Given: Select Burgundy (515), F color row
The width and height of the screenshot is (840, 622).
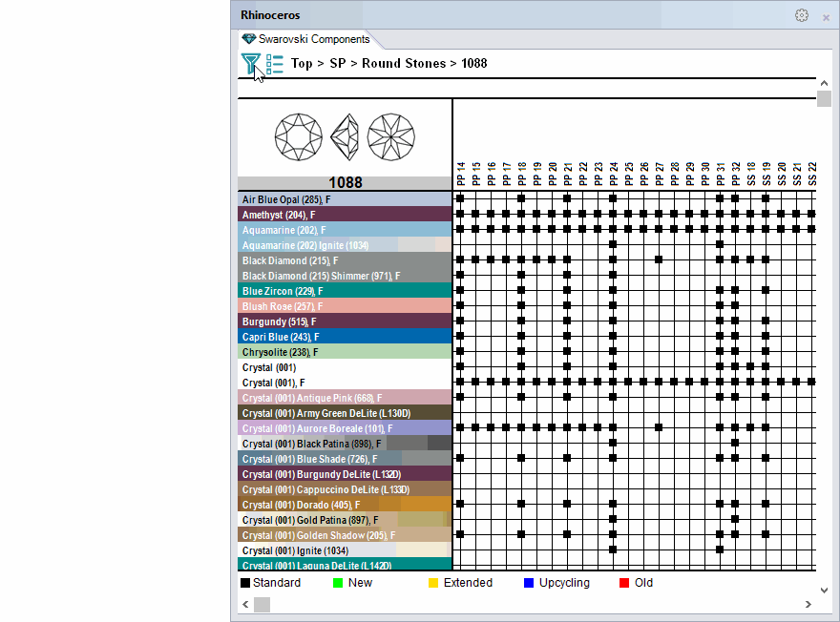Looking at the screenshot, I should (x=345, y=321).
